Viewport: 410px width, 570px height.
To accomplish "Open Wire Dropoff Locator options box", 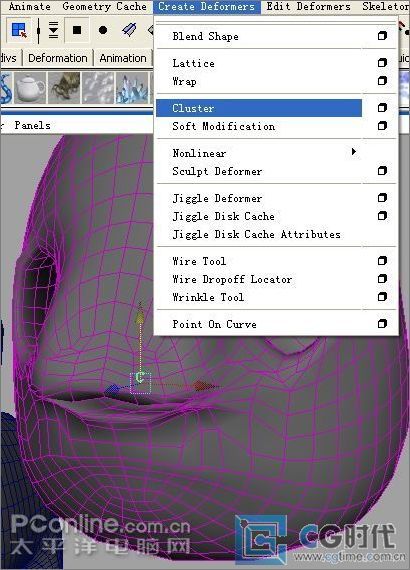I will tap(382, 279).
